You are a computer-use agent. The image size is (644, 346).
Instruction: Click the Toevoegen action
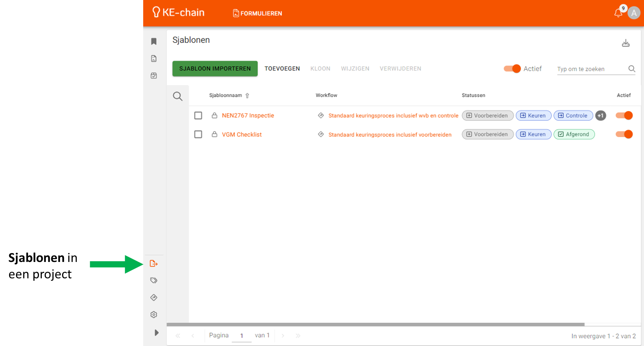pyautogui.click(x=282, y=69)
